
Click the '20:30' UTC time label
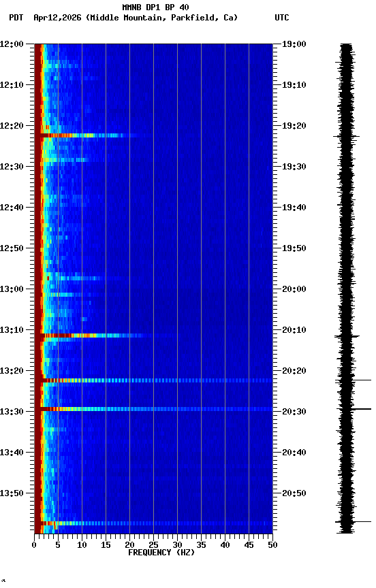pyautogui.click(x=294, y=412)
